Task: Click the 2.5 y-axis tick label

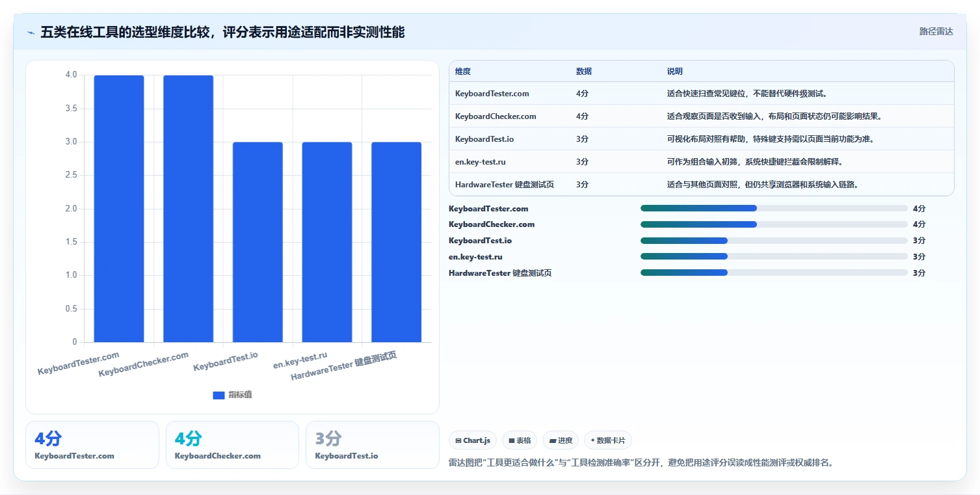Action: 71,175
